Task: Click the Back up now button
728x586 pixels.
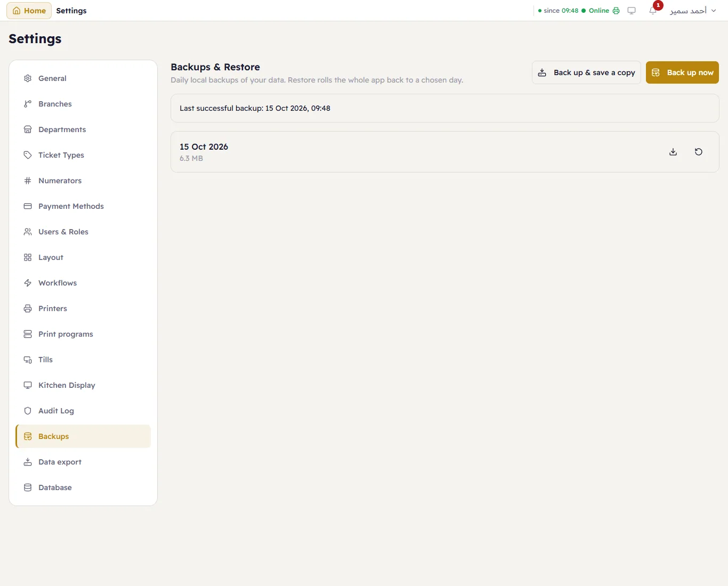Action: pyautogui.click(x=682, y=72)
